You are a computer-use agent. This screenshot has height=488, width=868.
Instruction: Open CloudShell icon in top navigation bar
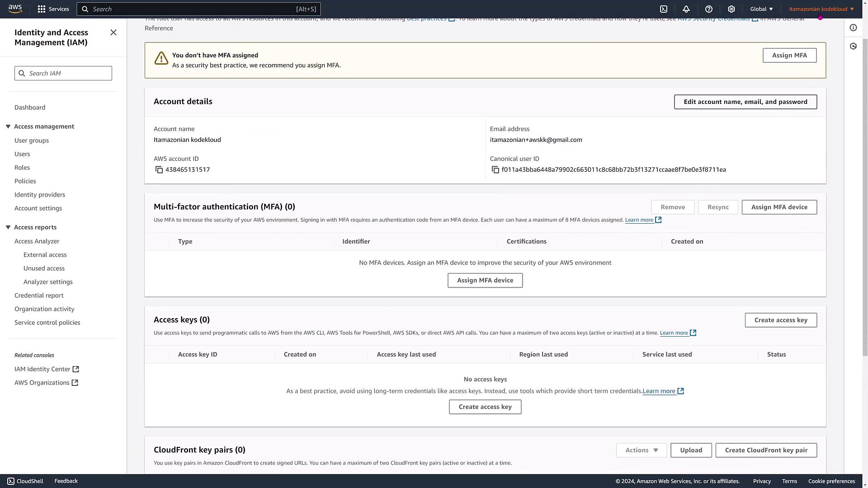tap(664, 9)
